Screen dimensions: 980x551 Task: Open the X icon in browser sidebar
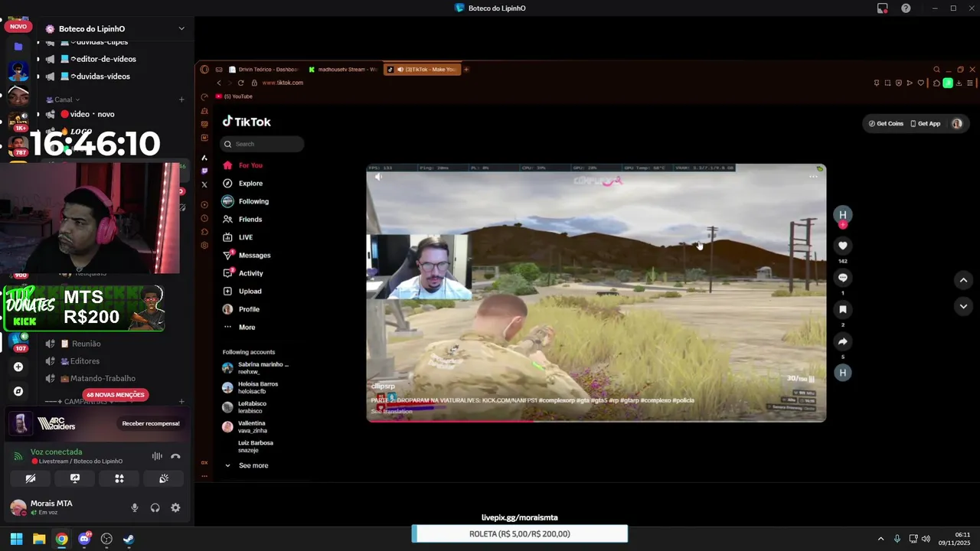tap(204, 184)
